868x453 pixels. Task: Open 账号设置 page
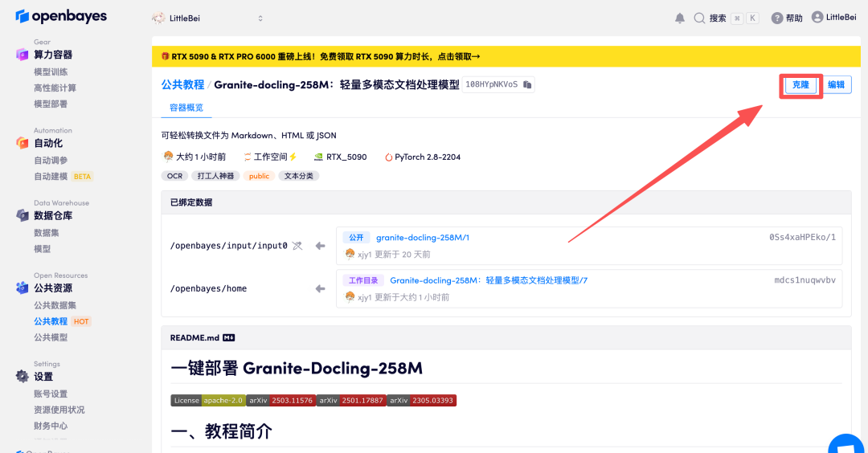pos(51,394)
